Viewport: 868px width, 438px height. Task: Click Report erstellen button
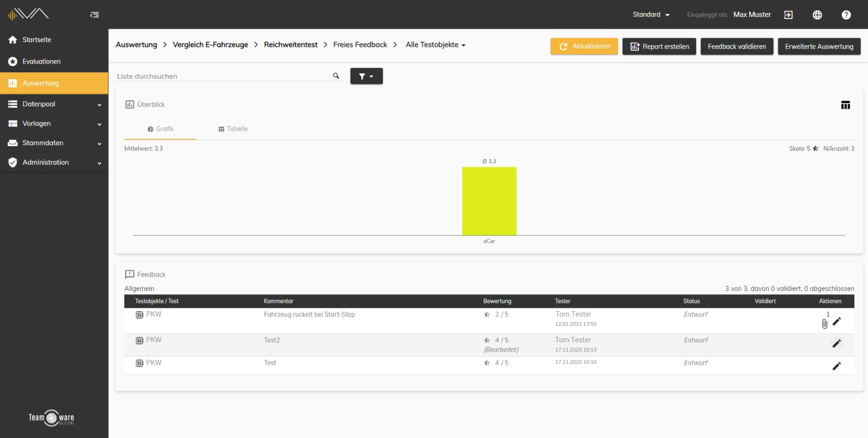(659, 47)
